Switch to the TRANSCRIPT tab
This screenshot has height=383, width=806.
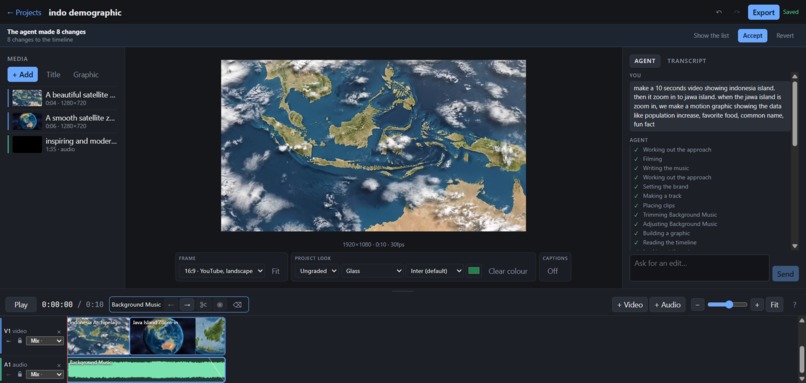(x=687, y=61)
